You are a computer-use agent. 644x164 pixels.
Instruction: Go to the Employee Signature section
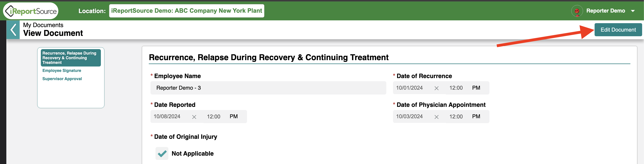tap(62, 71)
